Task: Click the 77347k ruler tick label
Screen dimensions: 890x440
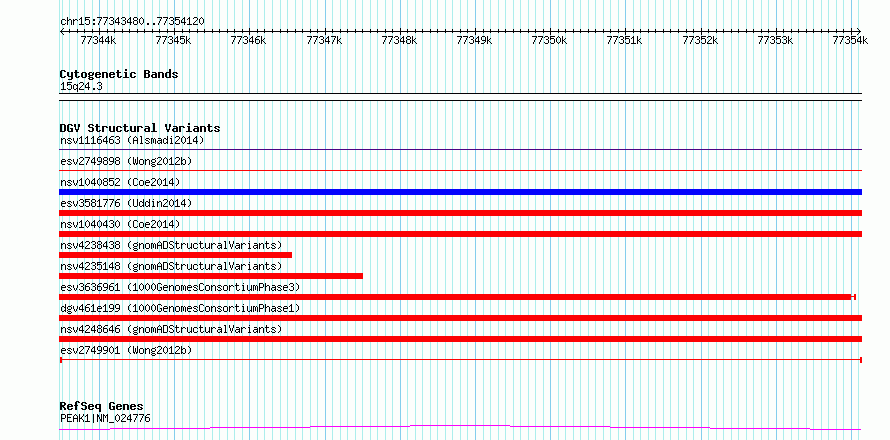Action: 324,40
